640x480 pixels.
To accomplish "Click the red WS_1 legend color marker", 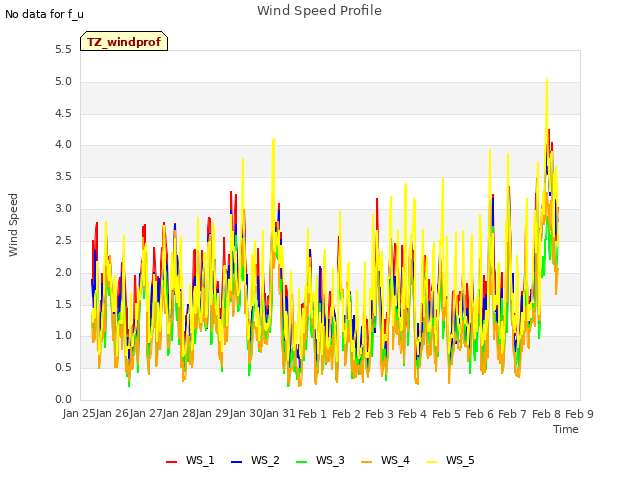I will click(171, 462).
